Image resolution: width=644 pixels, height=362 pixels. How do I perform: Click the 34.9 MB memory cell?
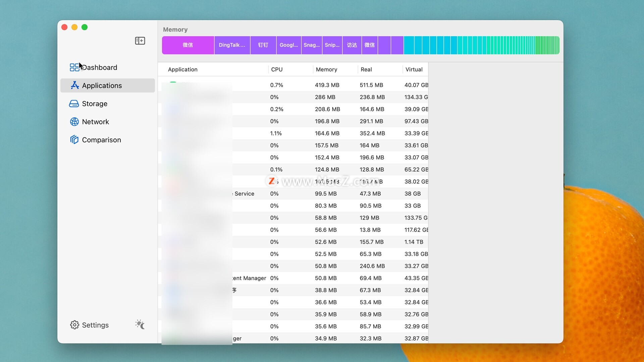(x=326, y=339)
